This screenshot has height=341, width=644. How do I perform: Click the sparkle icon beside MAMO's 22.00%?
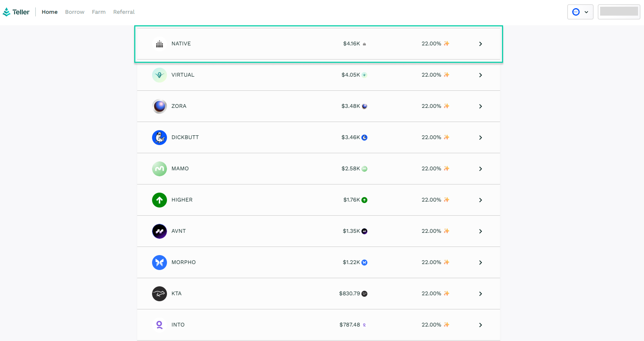447,168
